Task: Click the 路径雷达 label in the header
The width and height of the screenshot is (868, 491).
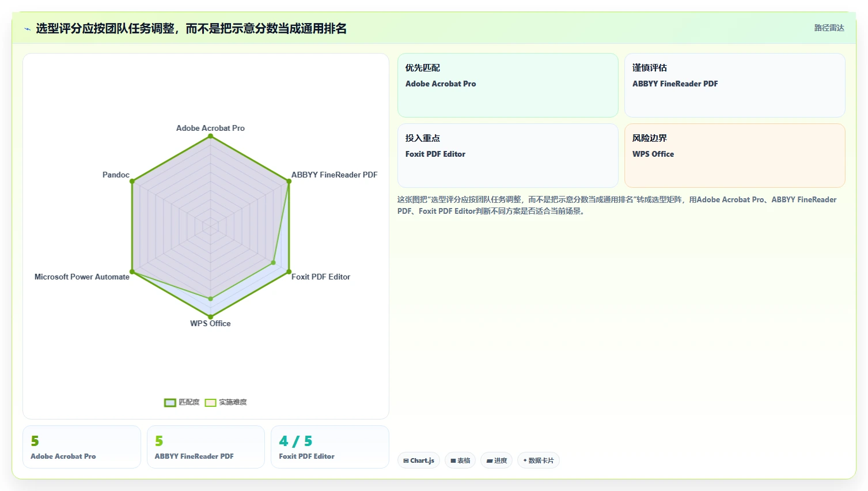Action: click(829, 28)
